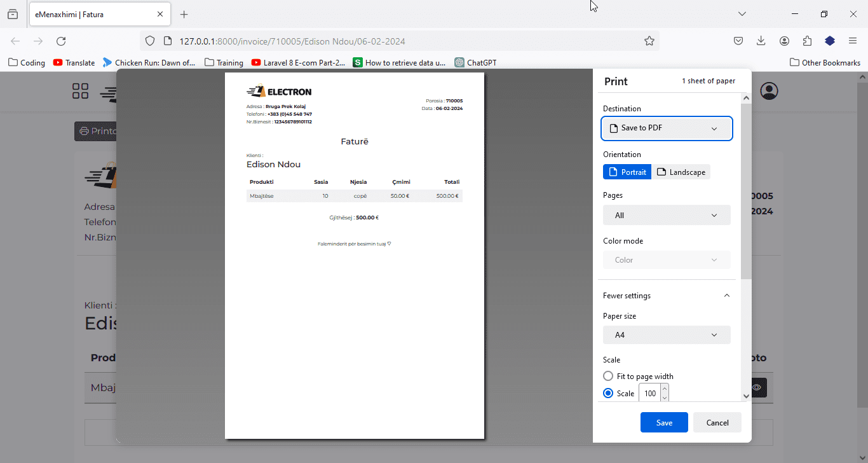Click the Save to Pocket icon
Viewport: 868px width, 463px height.
click(x=738, y=41)
